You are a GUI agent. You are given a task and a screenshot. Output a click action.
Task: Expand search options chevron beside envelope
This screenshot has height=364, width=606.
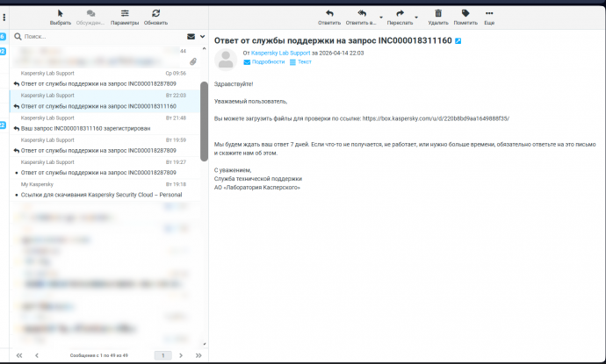pyautogui.click(x=202, y=37)
